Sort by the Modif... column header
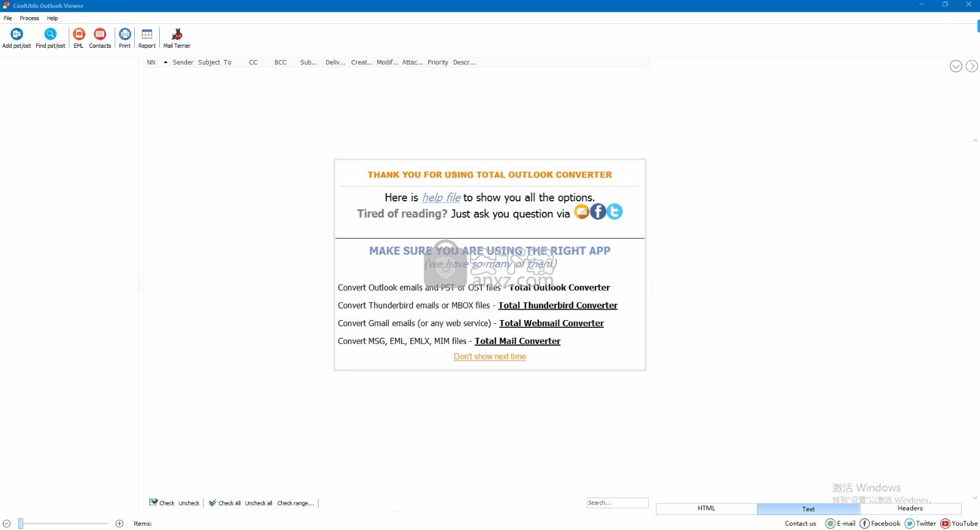This screenshot has width=980, height=530. pyautogui.click(x=387, y=62)
